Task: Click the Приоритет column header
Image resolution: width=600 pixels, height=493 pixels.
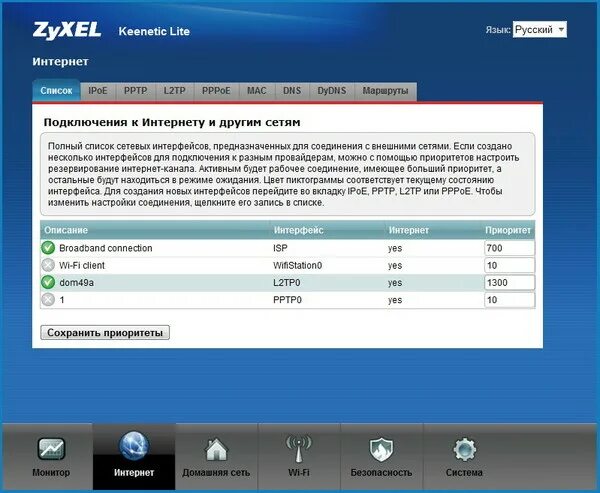Action: (508, 230)
